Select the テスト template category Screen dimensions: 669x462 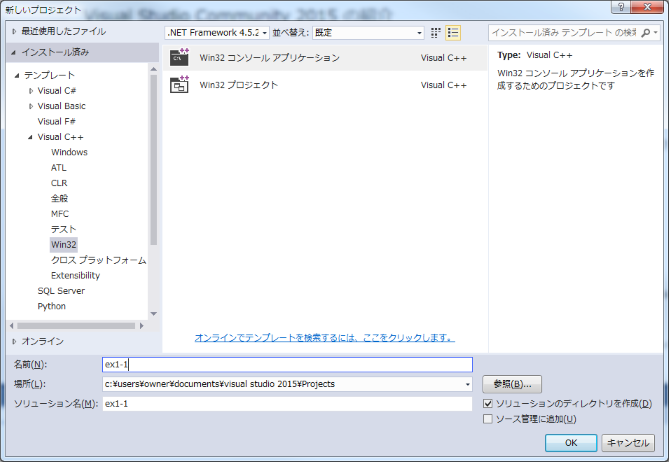[x=63, y=229]
